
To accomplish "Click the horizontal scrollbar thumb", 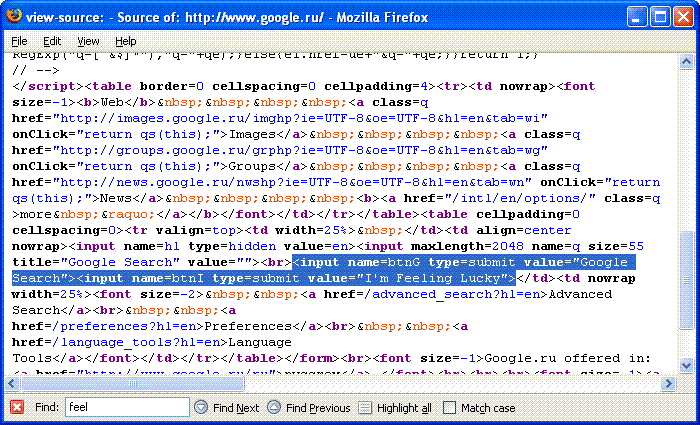I will 133,383.
